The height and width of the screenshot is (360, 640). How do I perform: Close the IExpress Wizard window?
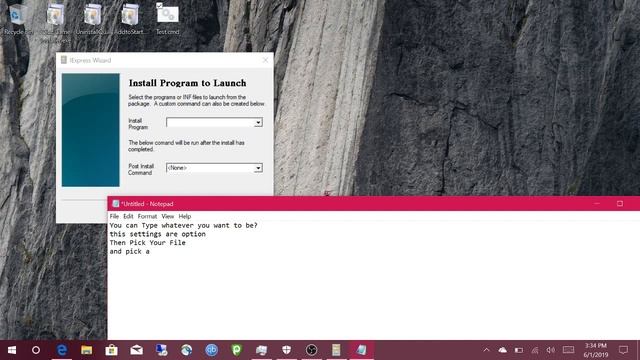click(x=265, y=60)
